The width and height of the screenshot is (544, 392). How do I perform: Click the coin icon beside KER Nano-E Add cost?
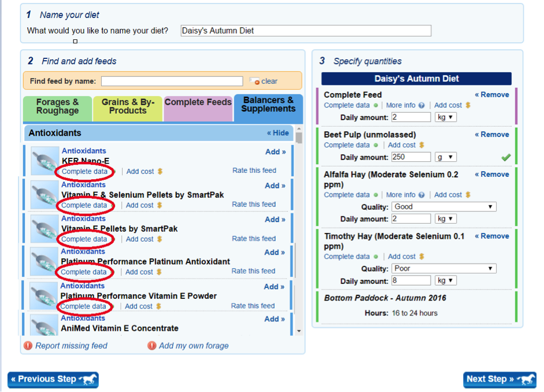click(x=160, y=172)
